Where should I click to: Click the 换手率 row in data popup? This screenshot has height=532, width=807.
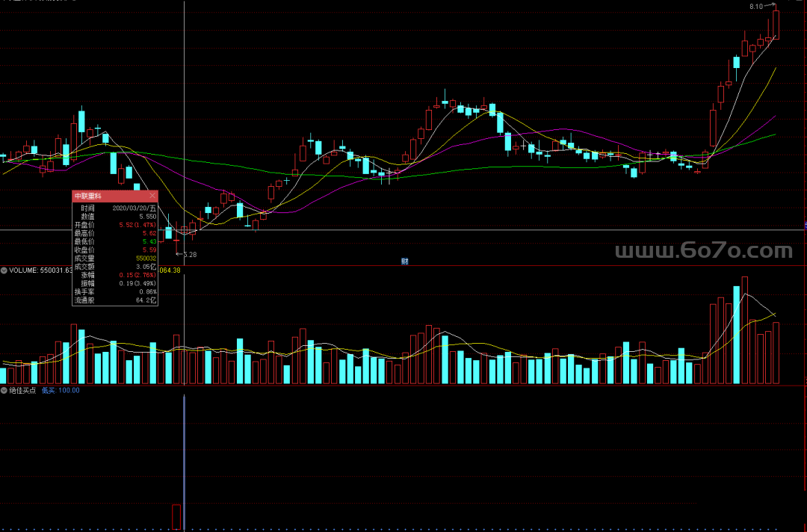click(x=115, y=291)
